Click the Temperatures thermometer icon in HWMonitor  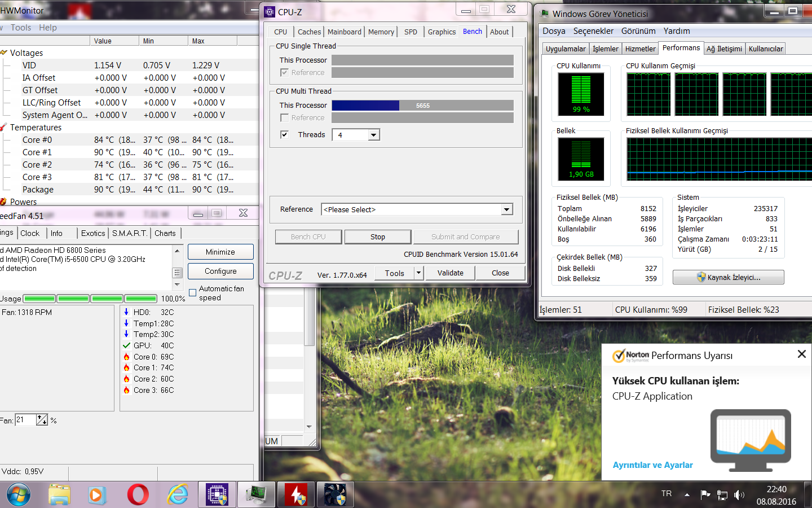click(4, 128)
